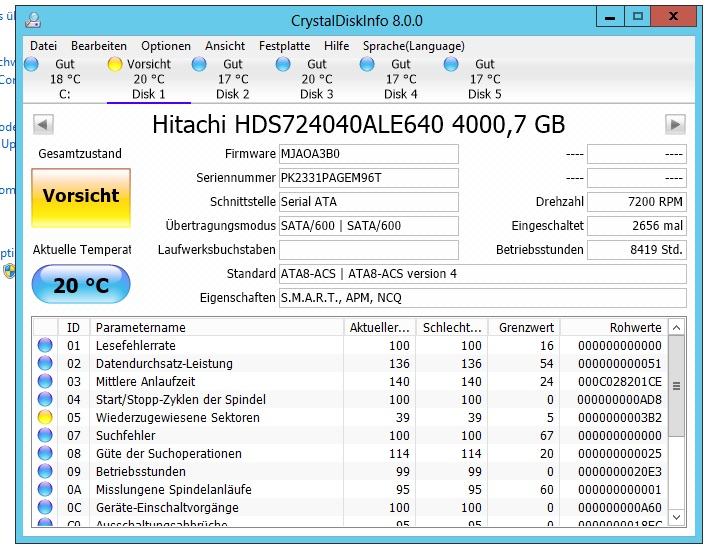Open the Datei menu
The image size is (709, 559).
[43, 46]
